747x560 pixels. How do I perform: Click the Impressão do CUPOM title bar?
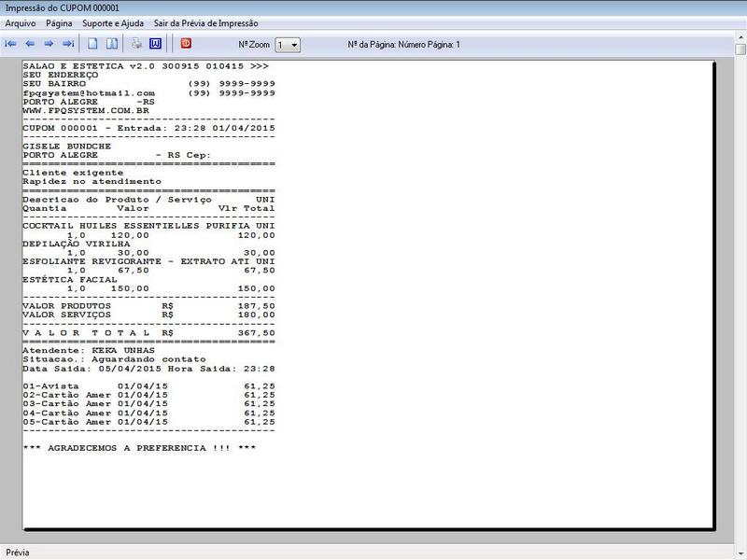pyautogui.click(x=373, y=7)
